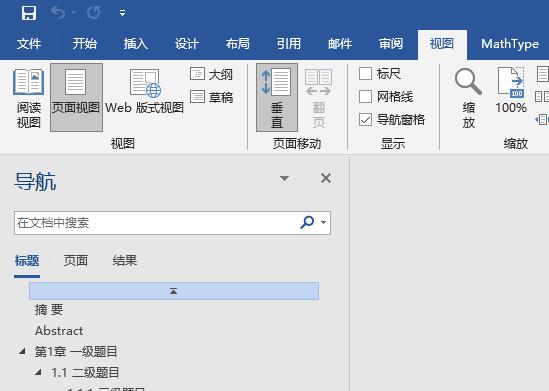Enable the 标尺 ruler checkbox
The width and height of the screenshot is (549, 391).
(x=365, y=74)
